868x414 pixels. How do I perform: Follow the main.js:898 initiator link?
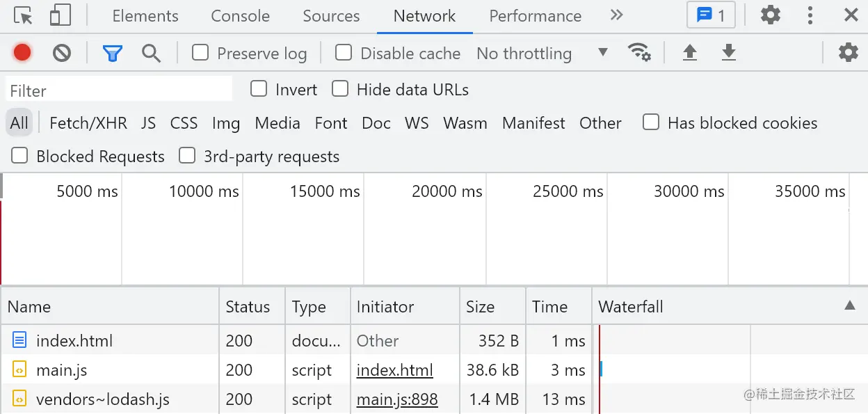point(397,399)
